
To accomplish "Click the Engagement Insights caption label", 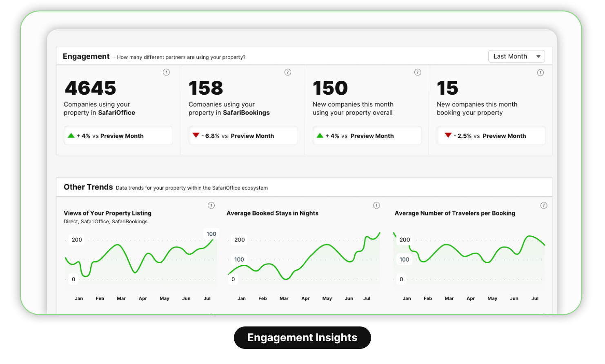I will 302,337.
